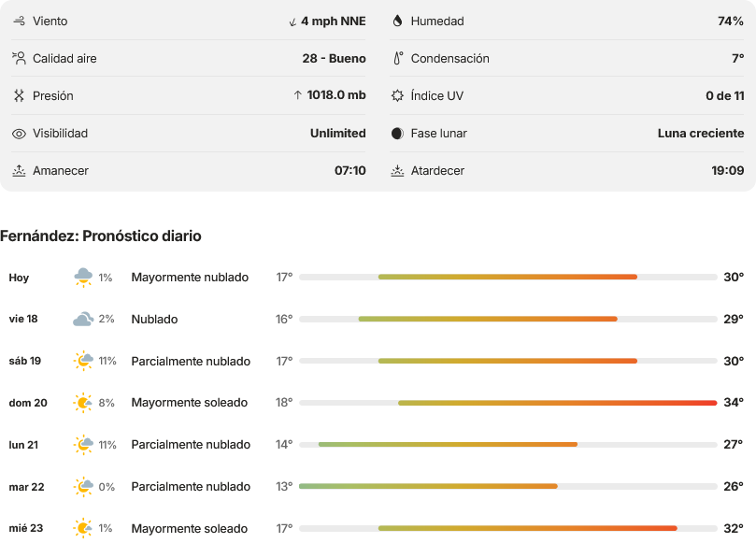This screenshot has width=756, height=543.
Task: Click the cloudy icon for vie 18
Action: pos(83,320)
